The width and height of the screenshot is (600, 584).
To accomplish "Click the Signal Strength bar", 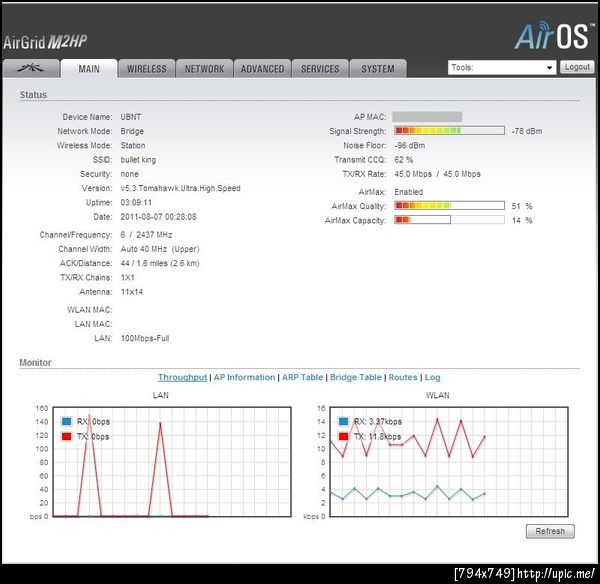I will click(x=449, y=131).
